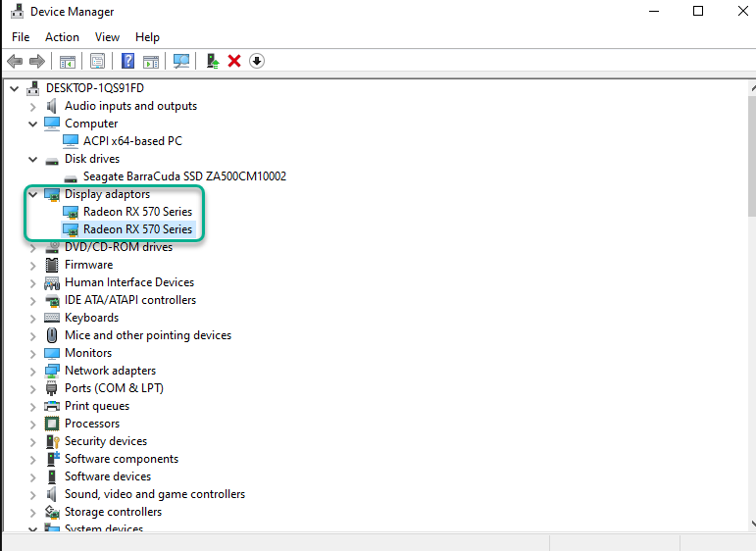Select the highlighted second Radeon RX 570 Series
Viewport: 756px width, 551px height.
click(137, 229)
